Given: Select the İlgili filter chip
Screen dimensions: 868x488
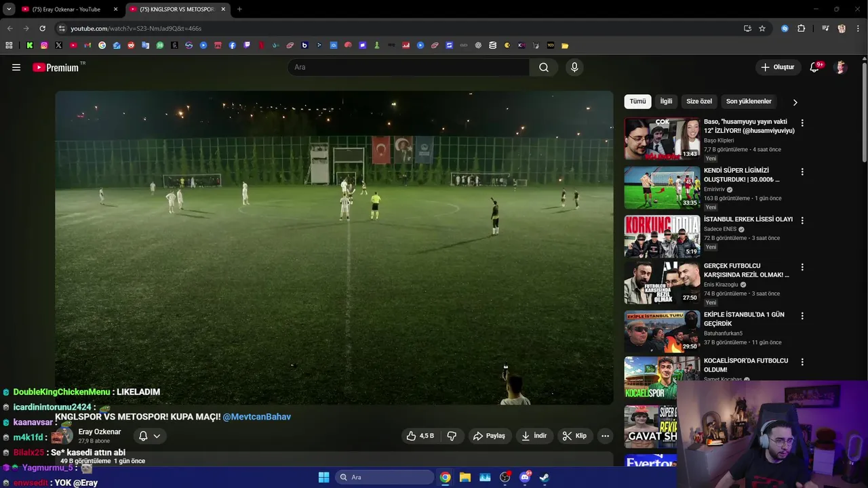Looking at the screenshot, I should [666, 102].
